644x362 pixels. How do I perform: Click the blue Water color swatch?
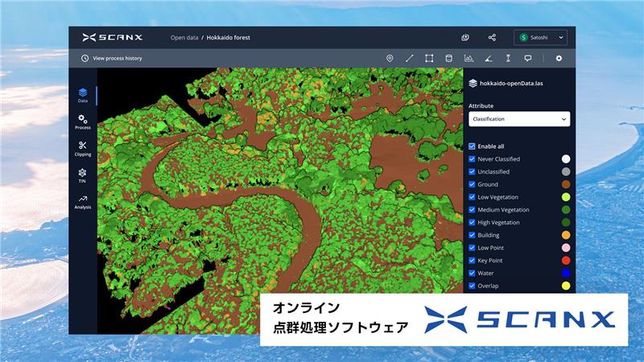click(x=566, y=273)
